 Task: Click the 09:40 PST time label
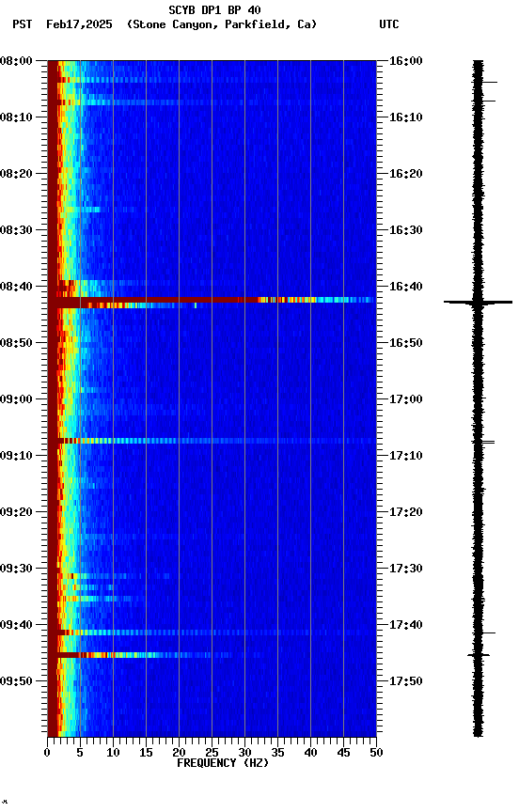tap(16, 625)
